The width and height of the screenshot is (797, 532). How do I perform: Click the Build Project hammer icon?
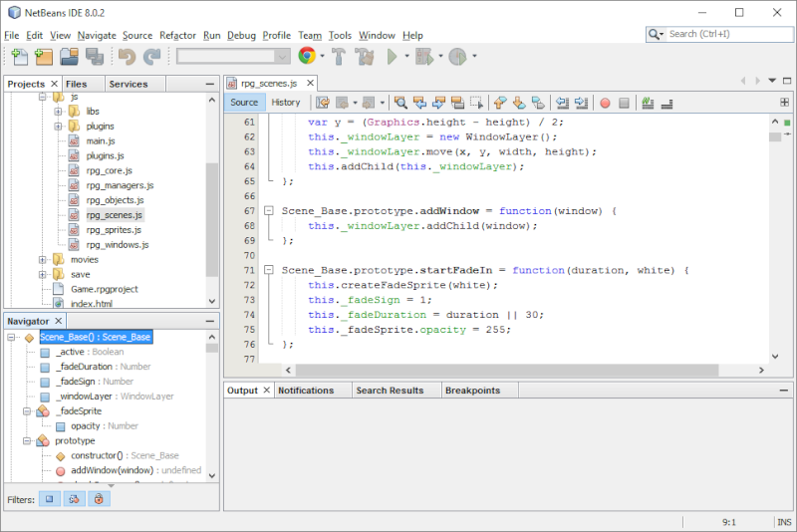tap(339, 57)
